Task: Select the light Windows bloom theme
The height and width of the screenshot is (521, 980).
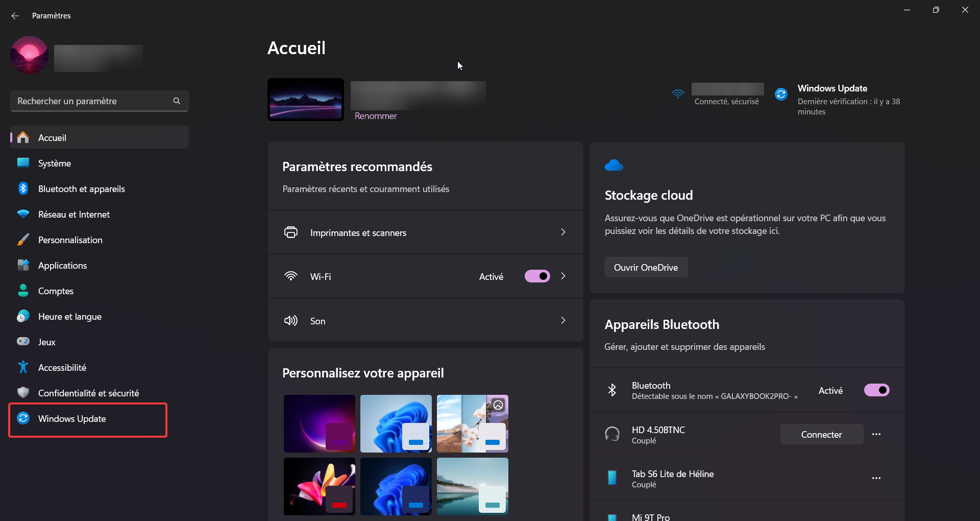Action: pyautogui.click(x=396, y=423)
